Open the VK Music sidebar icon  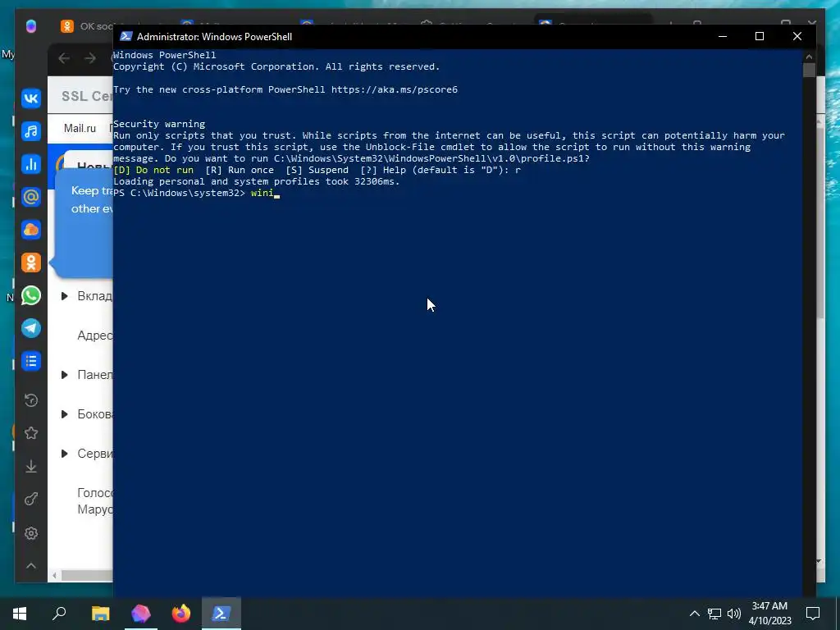pos(31,131)
